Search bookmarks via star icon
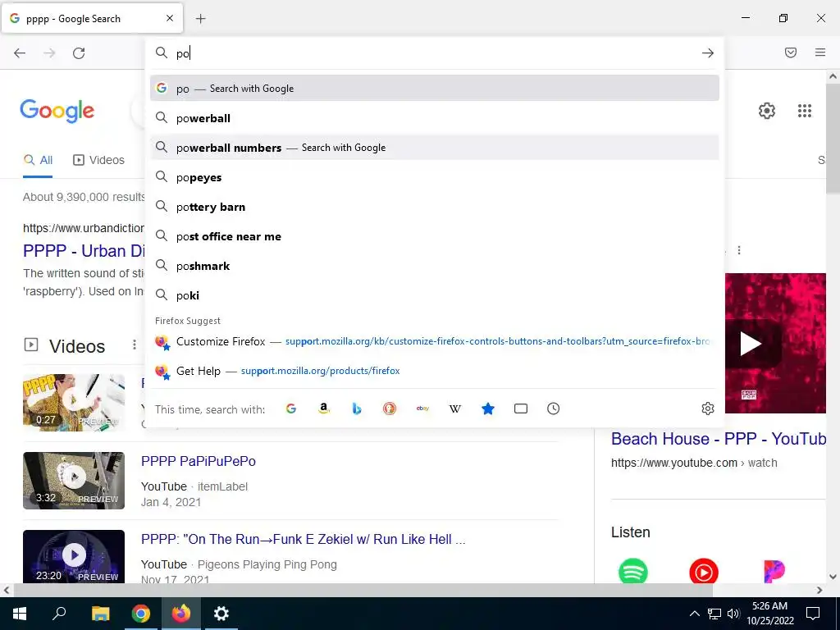This screenshot has width=840, height=630. pyautogui.click(x=488, y=409)
